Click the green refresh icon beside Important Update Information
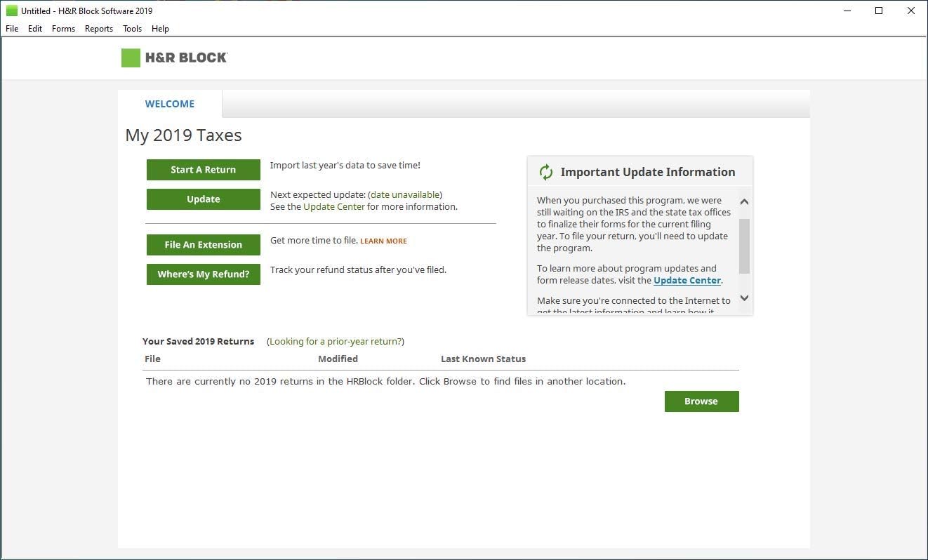928x560 pixels. tap(545, 172)
